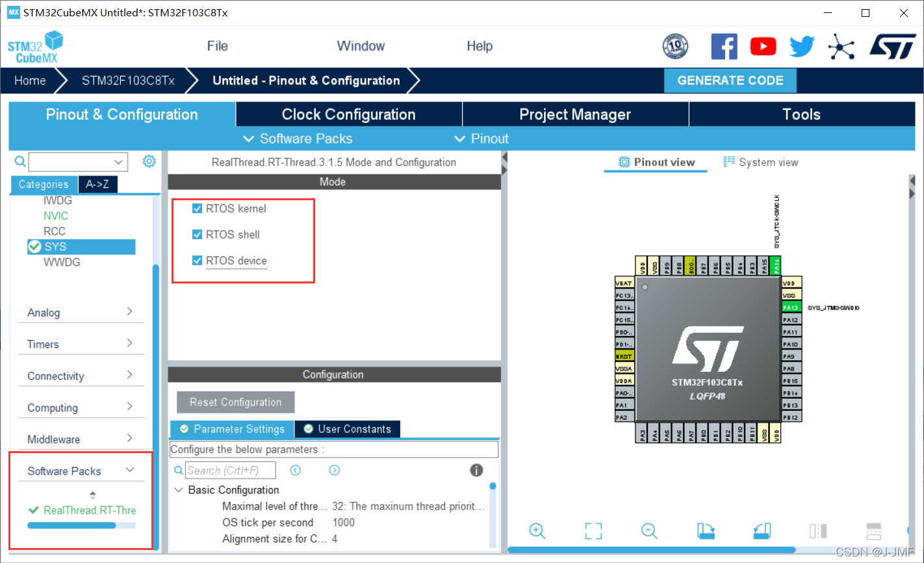Click the search magnifier in the categories panel

(x=20, y=161)
